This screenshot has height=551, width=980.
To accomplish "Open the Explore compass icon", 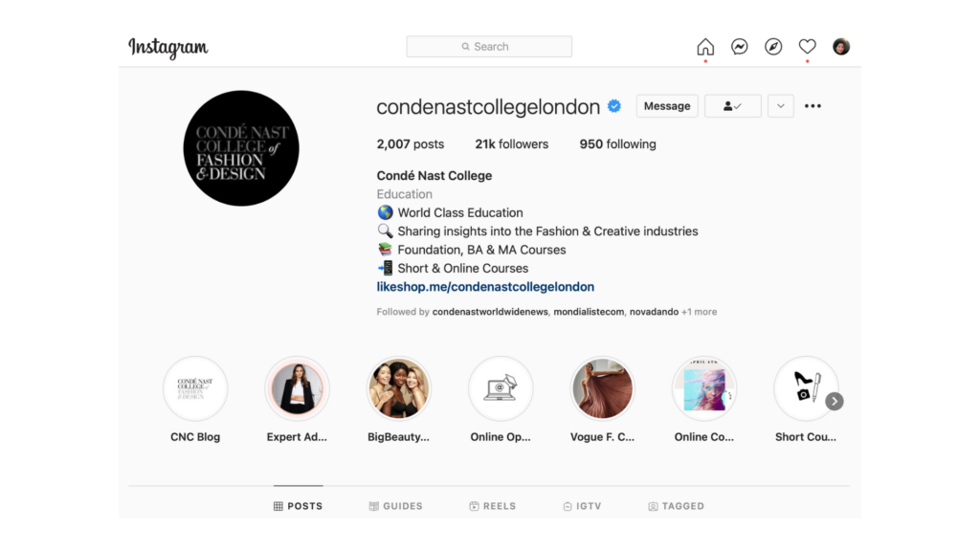I will coord(773,47).
